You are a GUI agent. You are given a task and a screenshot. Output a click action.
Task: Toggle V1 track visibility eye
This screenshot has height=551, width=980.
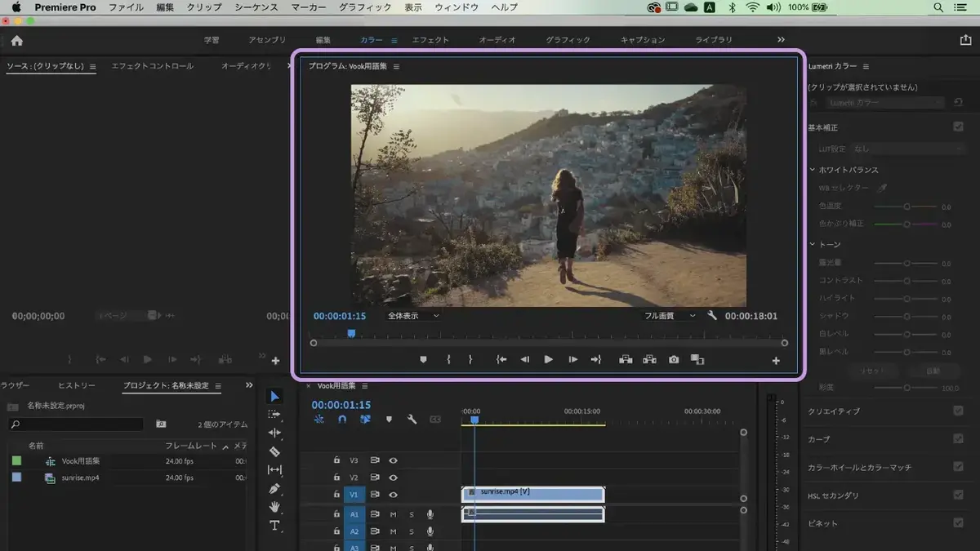click(x=393, y=495)
